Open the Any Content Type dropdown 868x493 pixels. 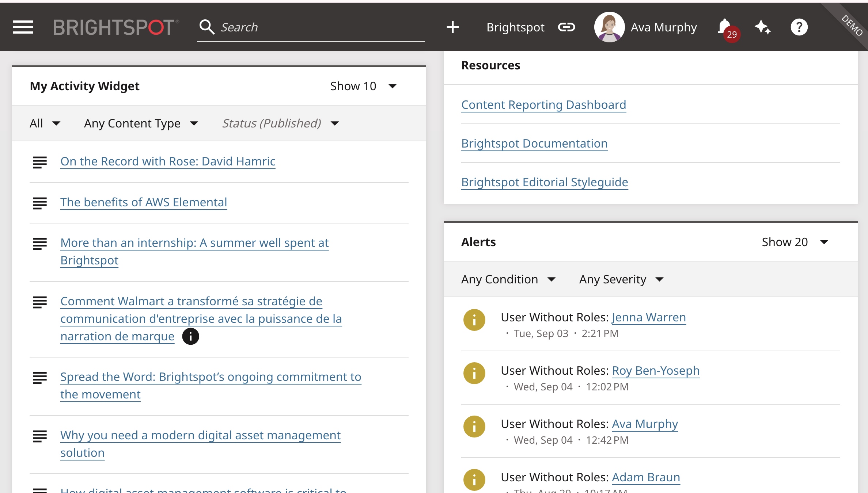pyautogui.click(x=141, y=123)
